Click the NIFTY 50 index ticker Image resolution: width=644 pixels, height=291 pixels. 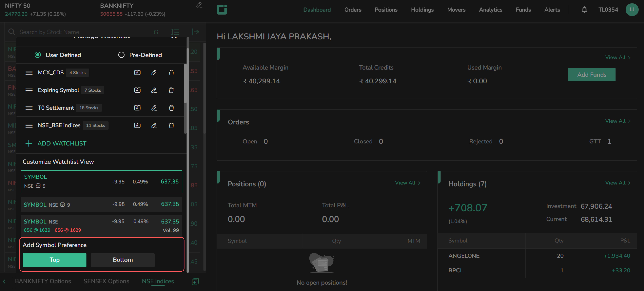coord(36,10)
